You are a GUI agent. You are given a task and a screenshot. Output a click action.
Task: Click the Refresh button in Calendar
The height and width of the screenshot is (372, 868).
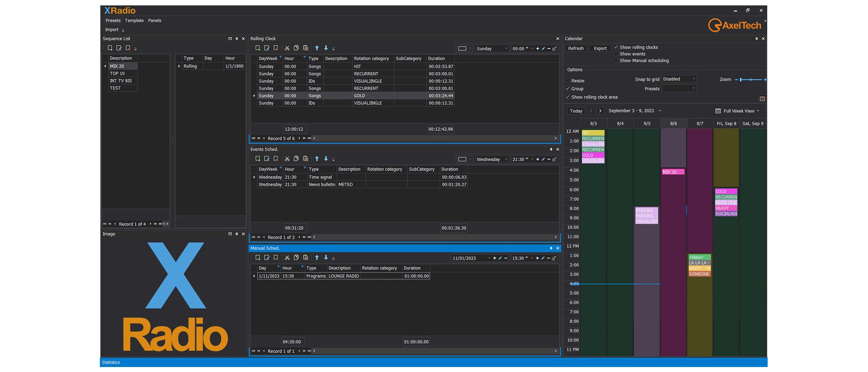(x=576, y=48)
